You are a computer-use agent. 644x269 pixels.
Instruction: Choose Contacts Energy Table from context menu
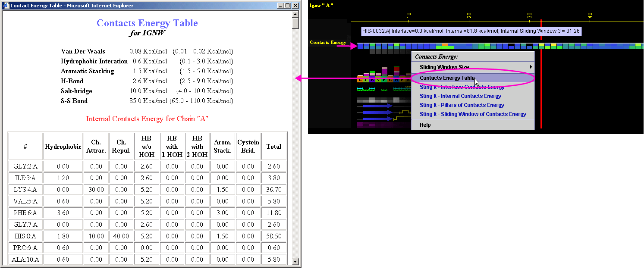click(473, 78)
